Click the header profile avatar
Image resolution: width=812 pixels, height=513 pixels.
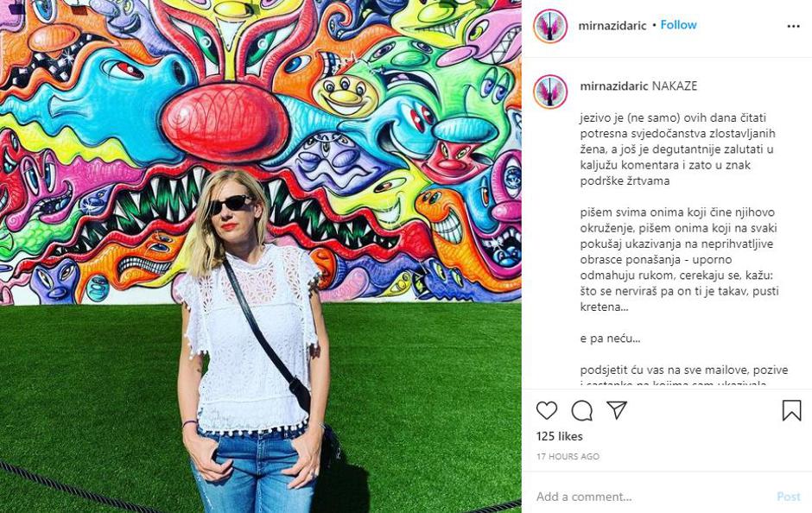click(x=550, y=26)
